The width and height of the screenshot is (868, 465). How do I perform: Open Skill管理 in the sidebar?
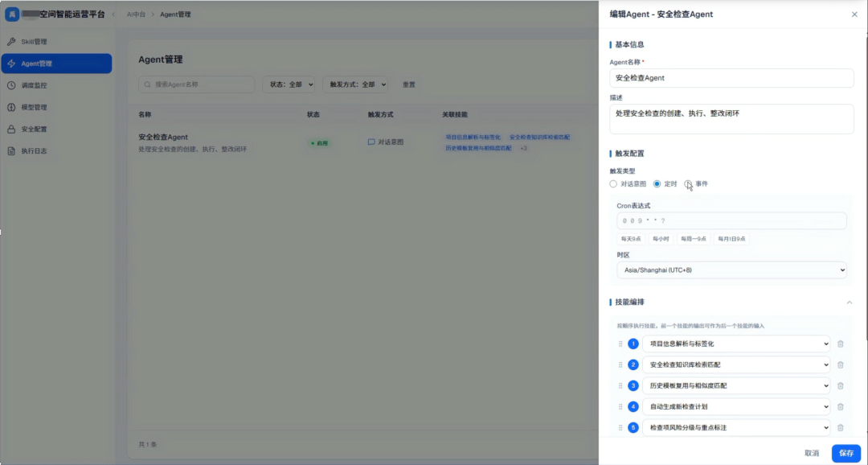(56, 42)
